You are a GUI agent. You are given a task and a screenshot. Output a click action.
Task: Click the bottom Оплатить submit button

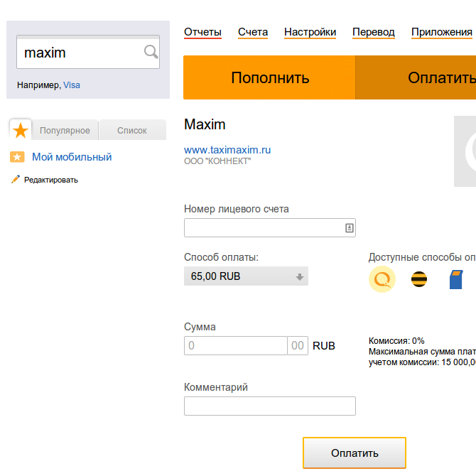pos(355,453)
